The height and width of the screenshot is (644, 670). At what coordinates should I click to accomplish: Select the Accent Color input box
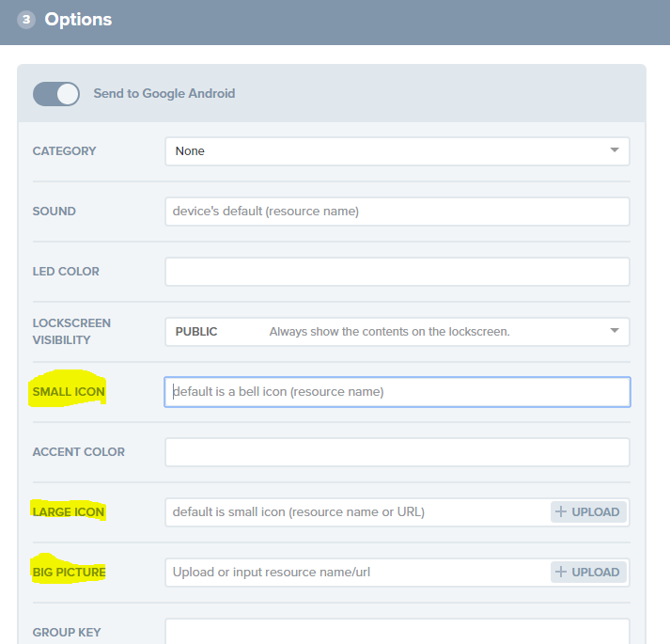[397, 452]
